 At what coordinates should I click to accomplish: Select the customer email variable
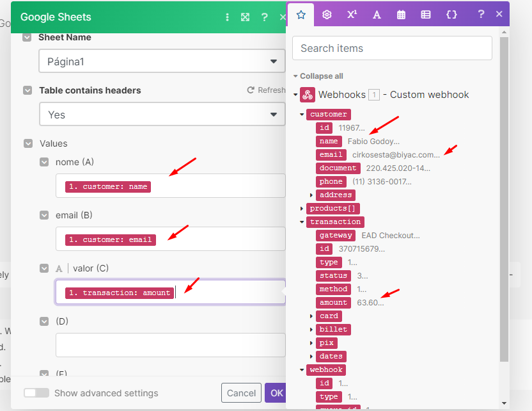[x=331, y=154]
